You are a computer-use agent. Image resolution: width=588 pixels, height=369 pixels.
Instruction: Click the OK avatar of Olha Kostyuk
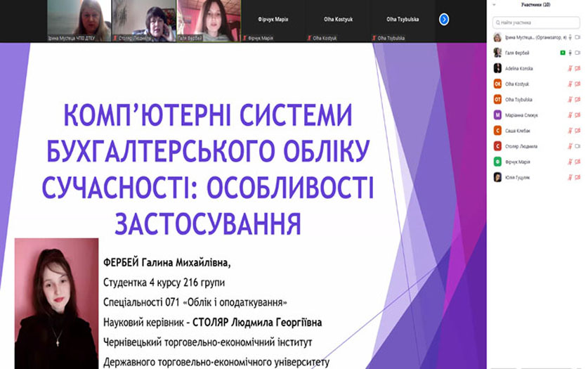coord(497,84)
